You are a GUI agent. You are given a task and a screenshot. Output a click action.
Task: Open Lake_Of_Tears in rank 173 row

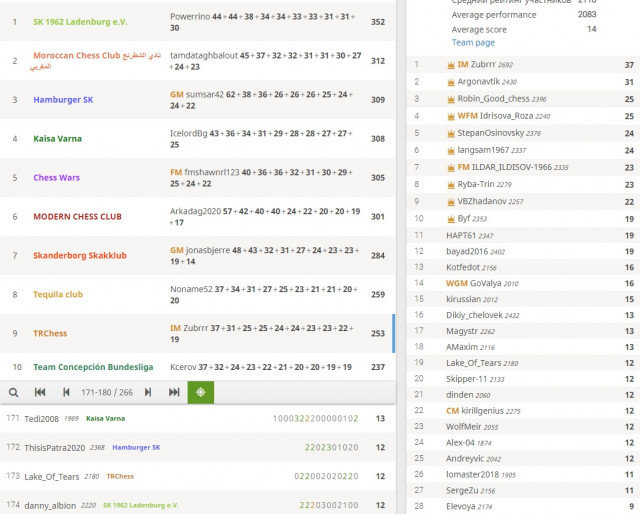[52, 477]
